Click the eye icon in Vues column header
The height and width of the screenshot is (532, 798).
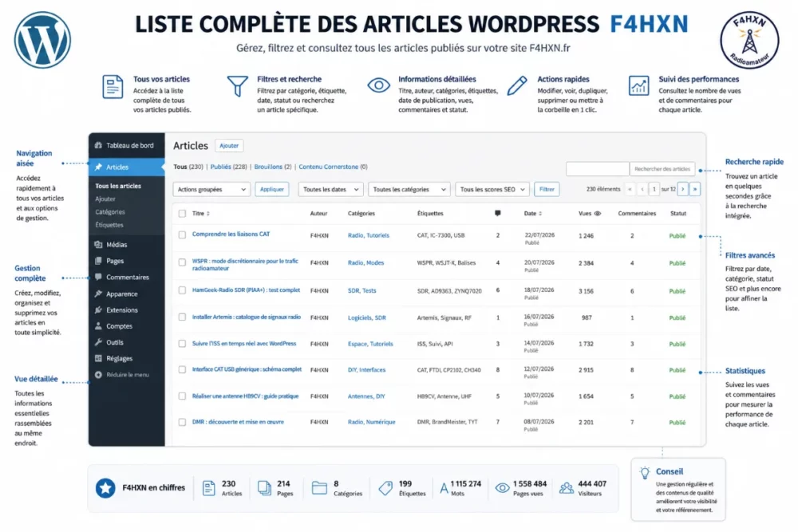[x=598, y=214]
